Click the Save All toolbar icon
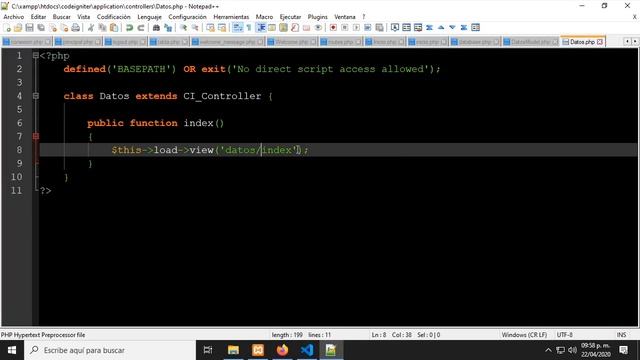Viewport: 640px width, 360px height. click(41, 28)
